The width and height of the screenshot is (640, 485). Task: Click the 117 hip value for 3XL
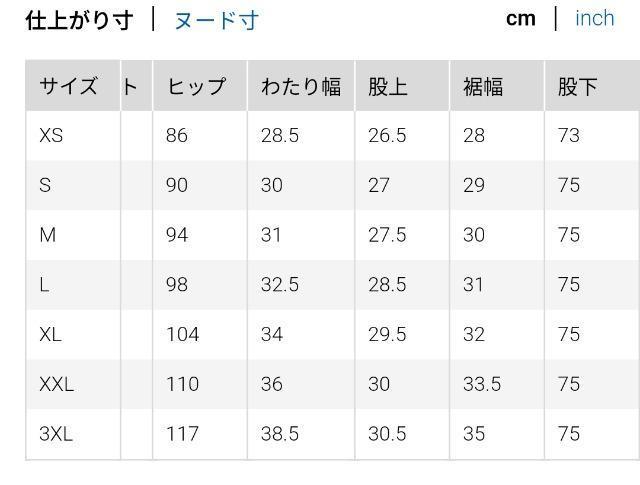[x=183, y=434]
